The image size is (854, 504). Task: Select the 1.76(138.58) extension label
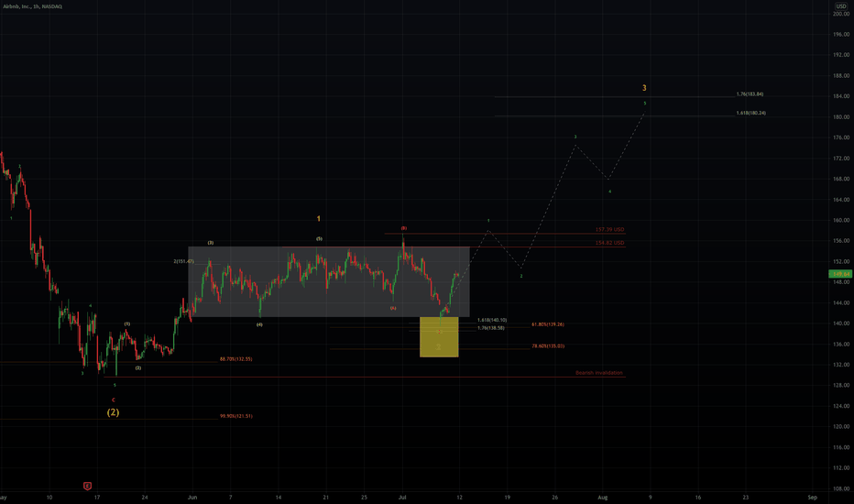491,328
